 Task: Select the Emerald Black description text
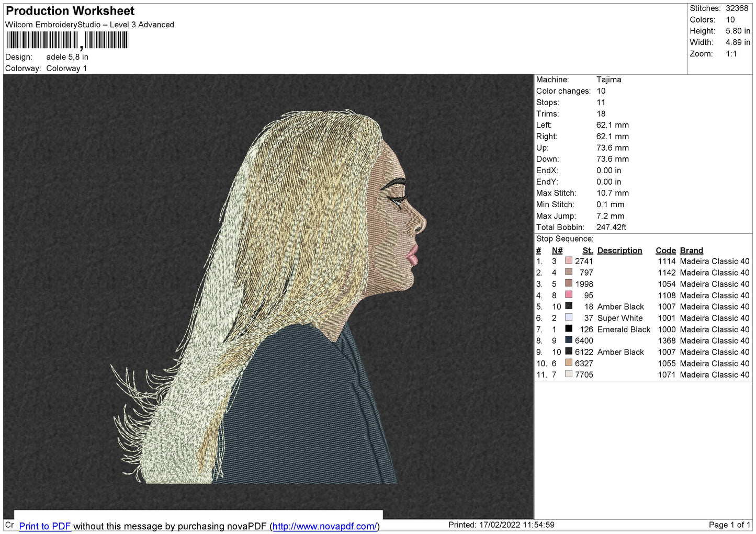(624, 330)
